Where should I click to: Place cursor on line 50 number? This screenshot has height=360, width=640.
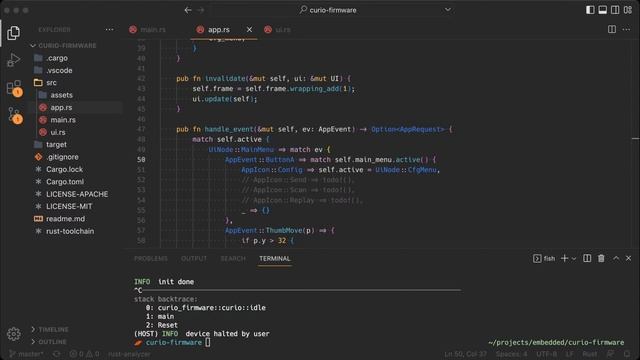click(141, 160)
